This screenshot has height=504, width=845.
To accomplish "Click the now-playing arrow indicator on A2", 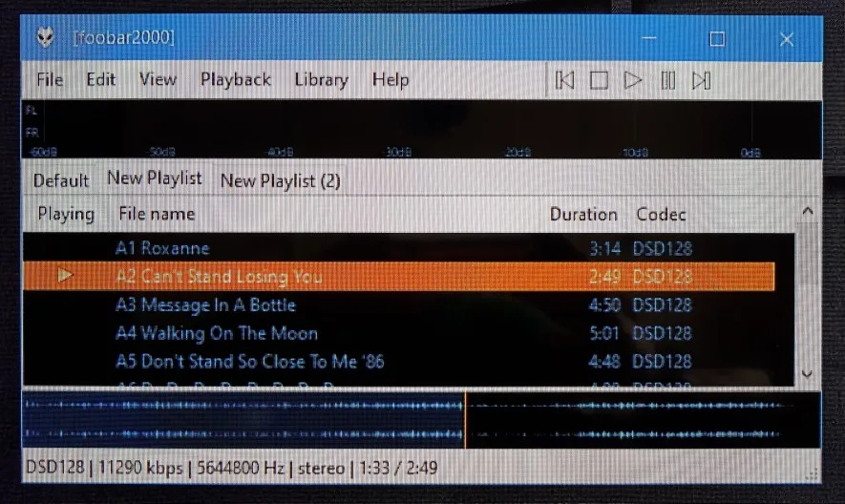I will 65,276.
